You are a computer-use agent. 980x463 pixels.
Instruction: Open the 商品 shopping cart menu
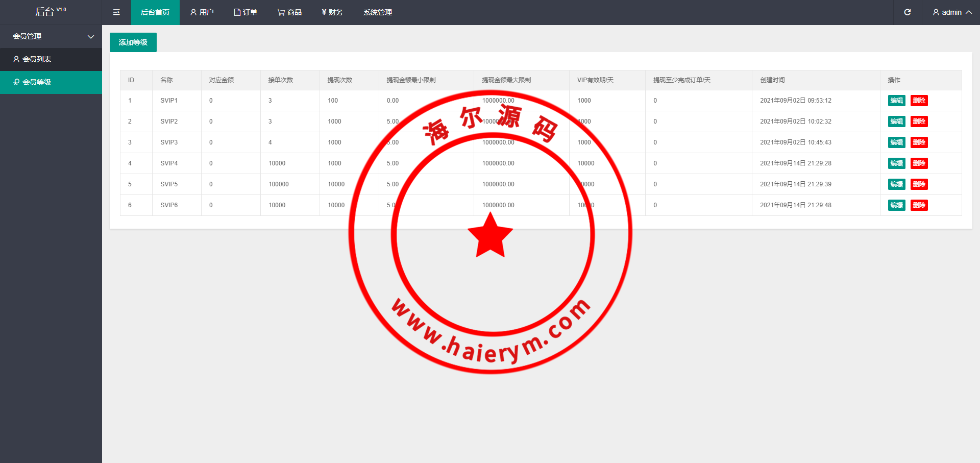click(x=289, y=12)
